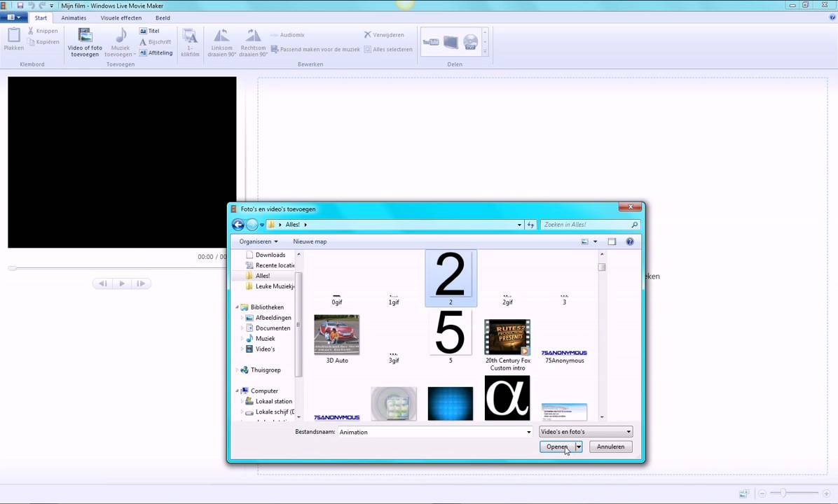Viewport: 838px width, 504px height.
Task: Select Afbeeldingen library
Action: pos(268,318)
